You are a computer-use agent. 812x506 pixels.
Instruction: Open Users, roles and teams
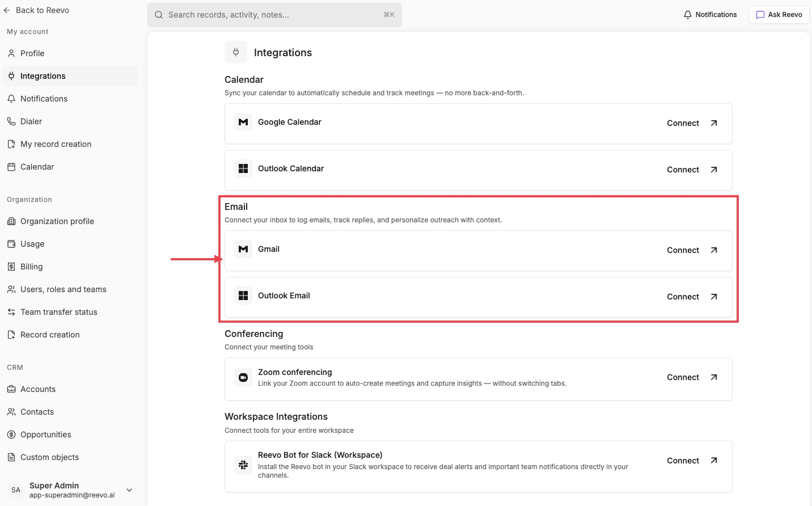[x=70, y=289]
